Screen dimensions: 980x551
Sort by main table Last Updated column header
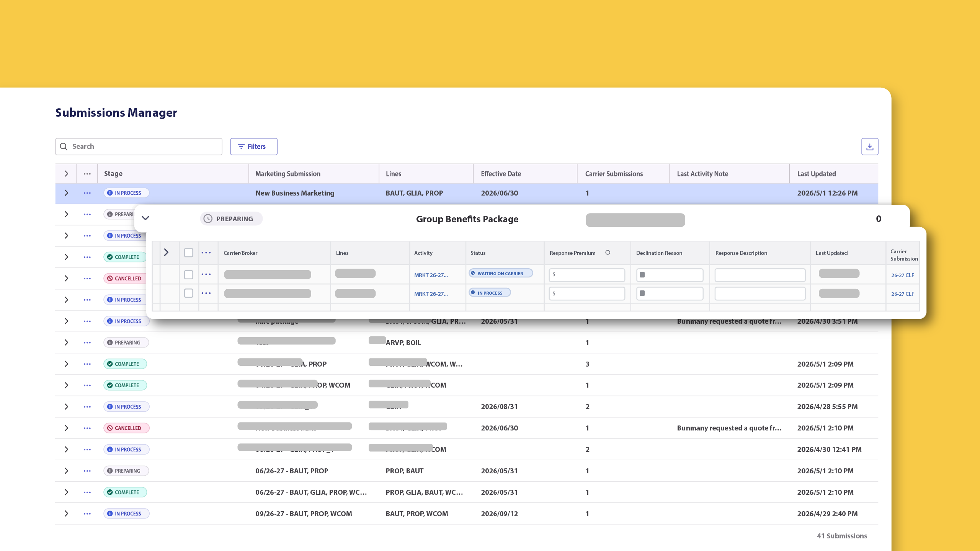tap(816, 174)
